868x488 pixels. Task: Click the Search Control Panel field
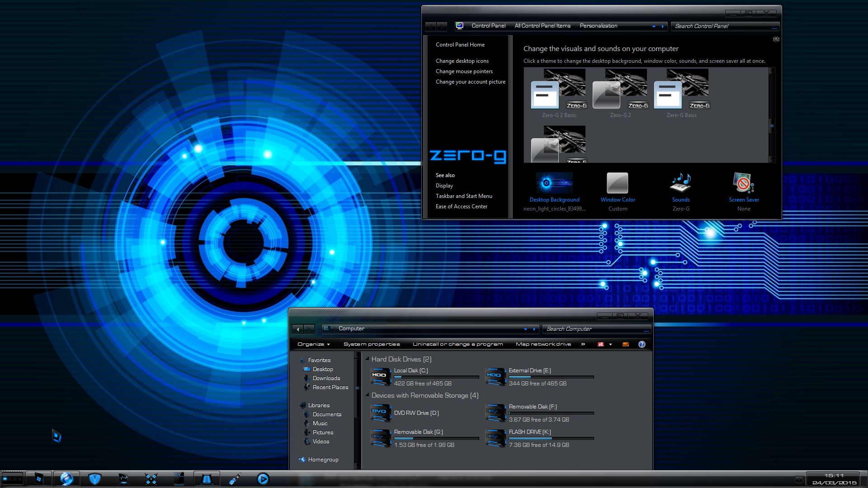pos(721,26)
